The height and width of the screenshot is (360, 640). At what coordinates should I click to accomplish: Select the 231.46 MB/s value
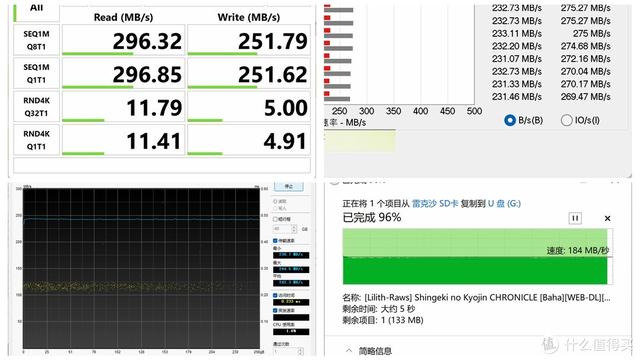coord(517,97)
